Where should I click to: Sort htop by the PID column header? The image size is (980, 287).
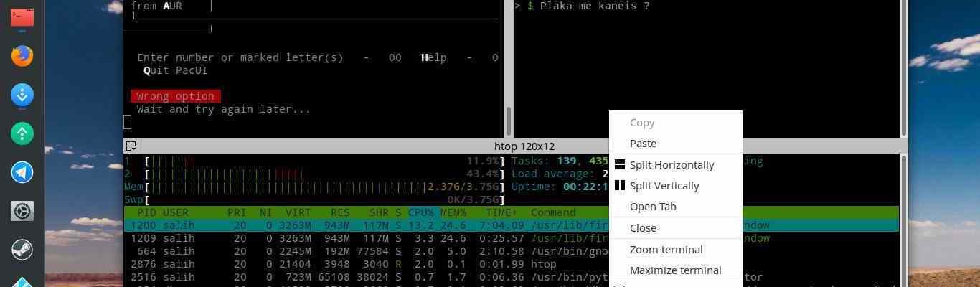pos(147,212)
